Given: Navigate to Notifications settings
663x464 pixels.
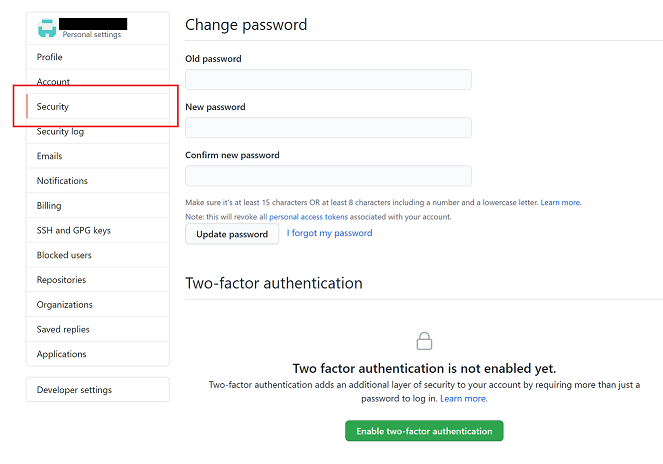Looking at the screenshot, I should point(98,181).
